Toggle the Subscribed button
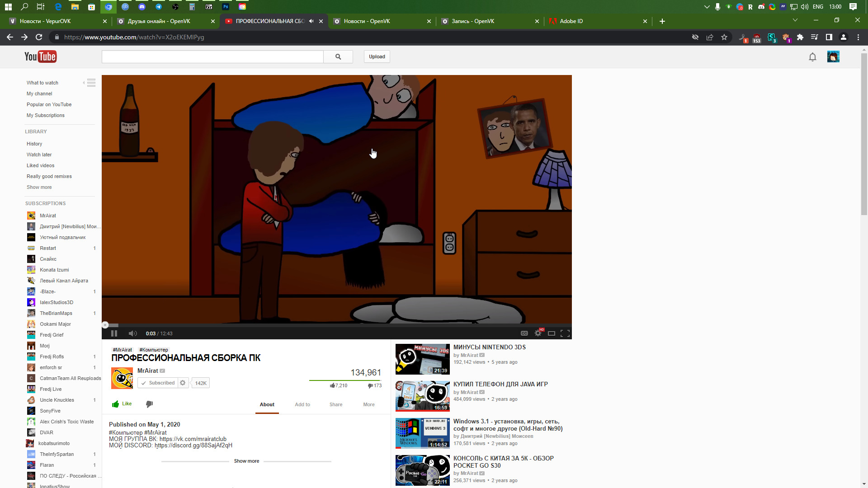The width and height of the screenshot is (868, 488). [x=158, y=383]
